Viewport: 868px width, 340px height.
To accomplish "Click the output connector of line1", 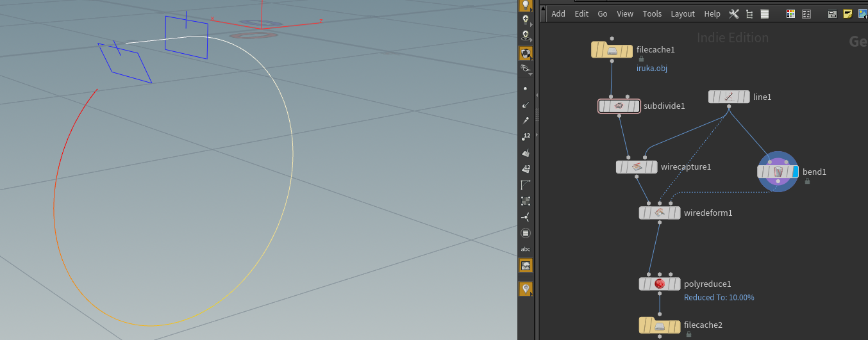I will [x=729, y=108].
